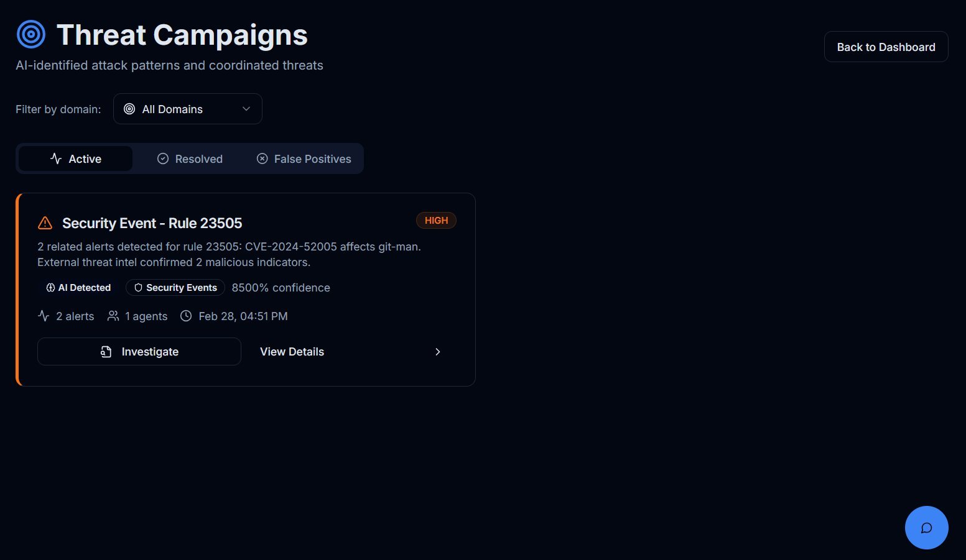Switch to the Resolved tab

click(189, 158)
